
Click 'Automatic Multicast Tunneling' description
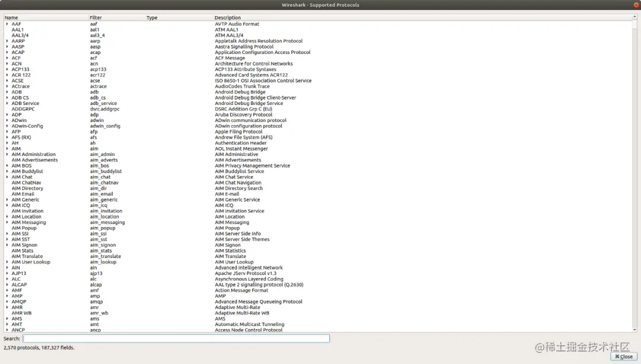(250, 325)
